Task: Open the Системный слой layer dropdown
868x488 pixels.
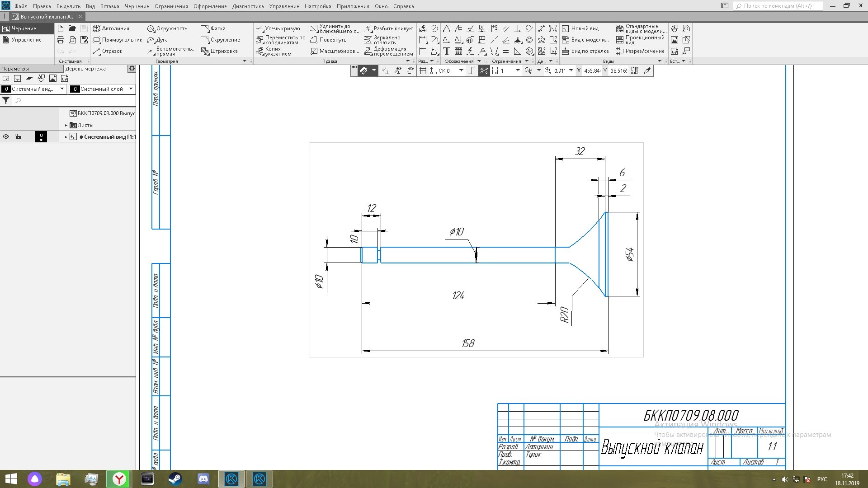Action: pos(131,89)
